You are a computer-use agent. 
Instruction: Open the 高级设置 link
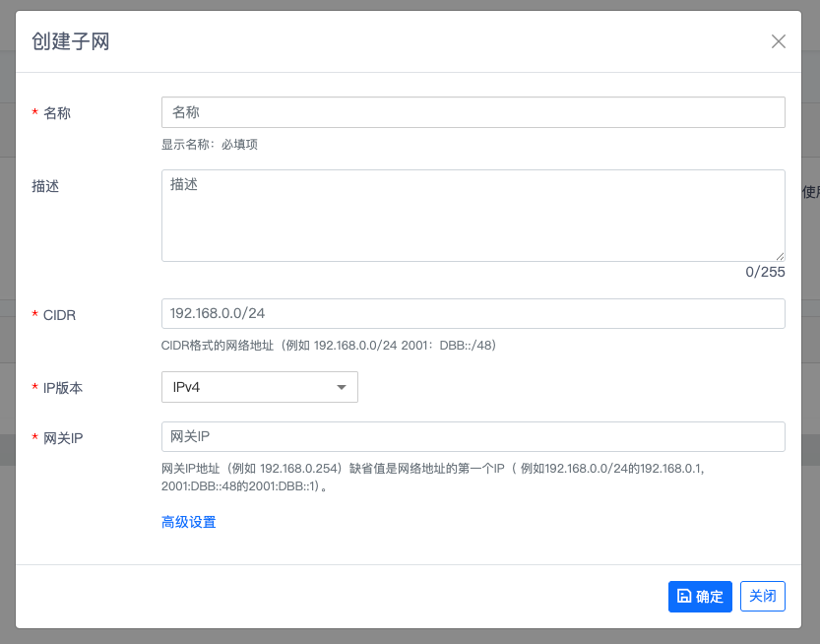[188, 522]
